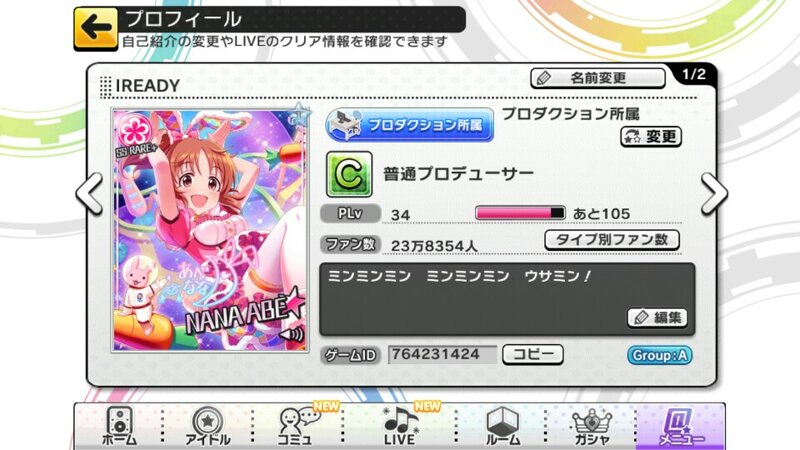Image resolution: width=800 pixels, height=450 pixels.
Task: Click the 変更 change button
Action: point(651,137)
